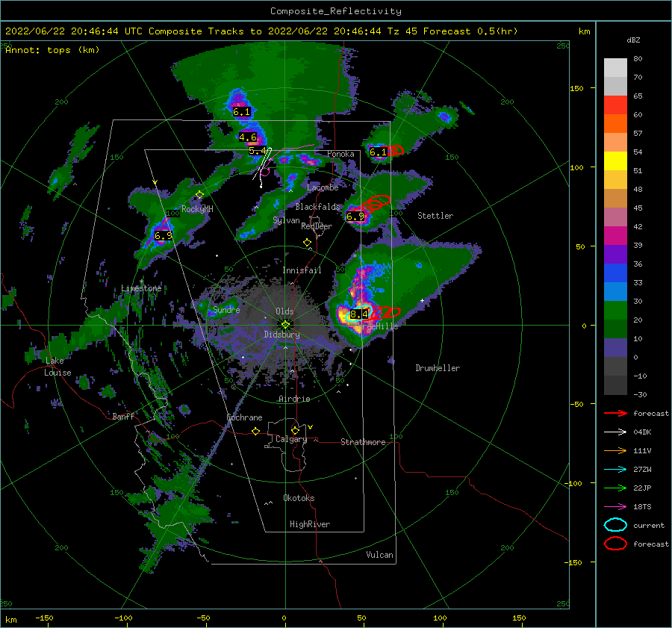
Task: Click the magenta 18TS arrow in legend
Action: pyautogui.click(x=615, y=507)
